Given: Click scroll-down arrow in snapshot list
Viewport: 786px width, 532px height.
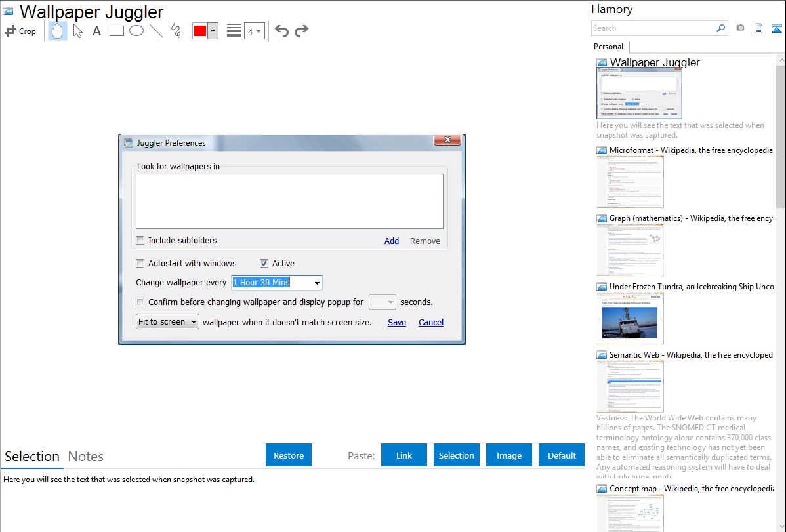Looking at the screenshot, I should coord(781,527).
